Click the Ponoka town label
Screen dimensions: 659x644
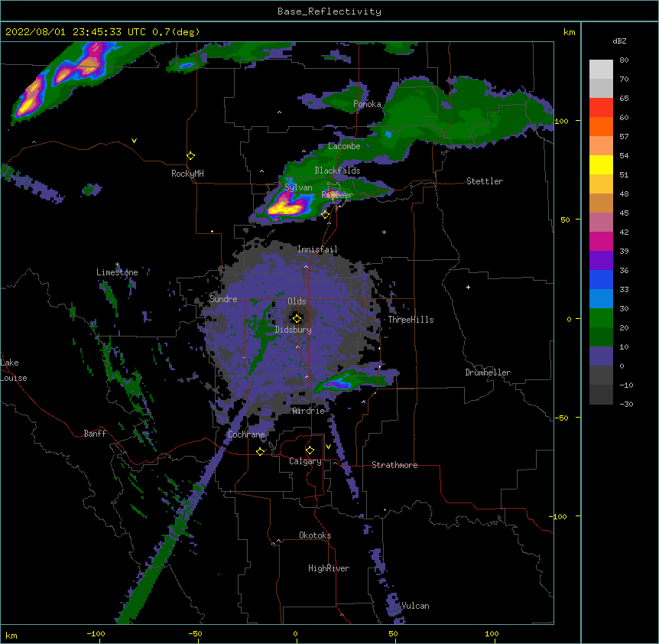[367, 104]
